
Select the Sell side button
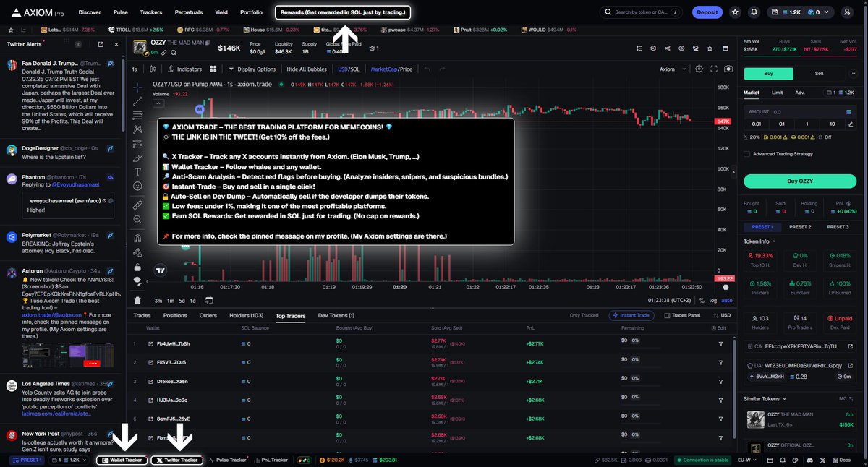click(819, 74)
